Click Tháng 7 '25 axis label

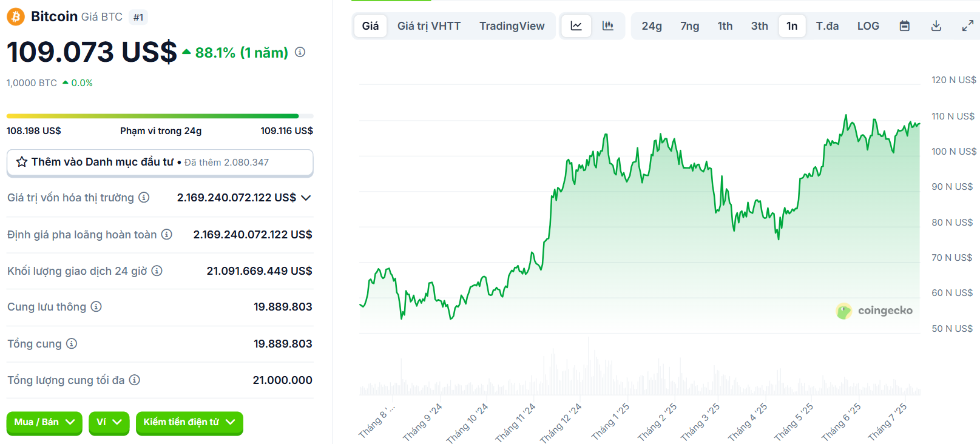click(887, 422)
